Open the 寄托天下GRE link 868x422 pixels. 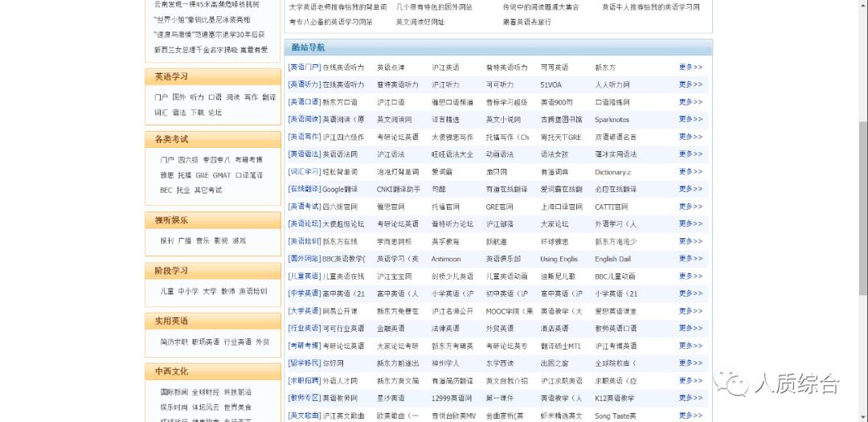pyautogui.click(x=561, y=137)
